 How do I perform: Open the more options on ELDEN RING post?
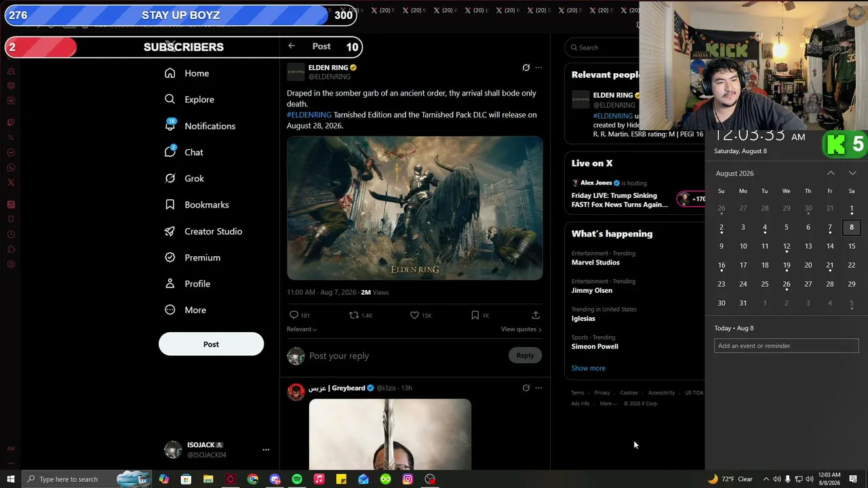tap(538, 68)
